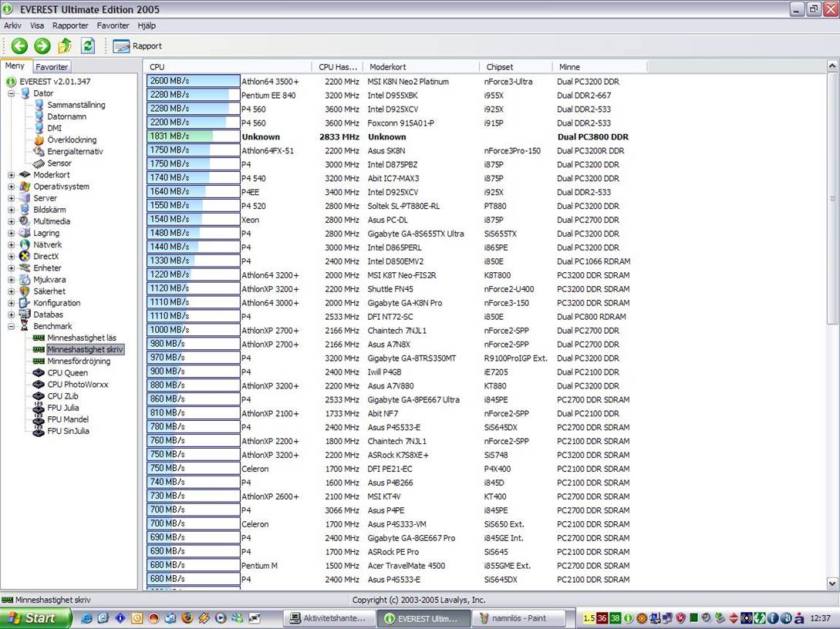Open the Windows Start button
840x629 pixels.
pyautogui.click(x=35, y=617)
